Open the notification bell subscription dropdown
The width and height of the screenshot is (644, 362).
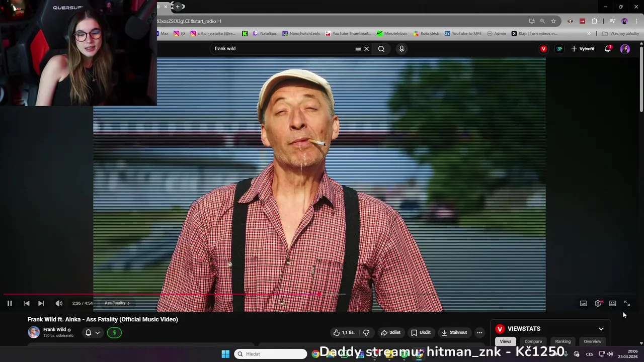[x=92, y=332]
